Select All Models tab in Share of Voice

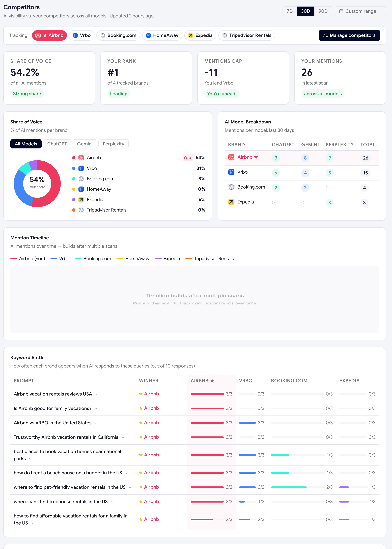pyautogui.click(x=26, y=144)
